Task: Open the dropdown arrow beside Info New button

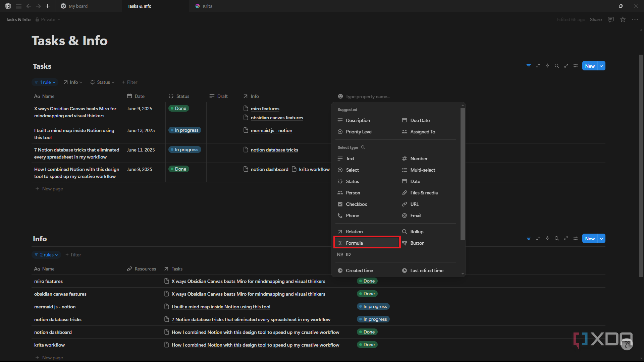Action: 602,239
